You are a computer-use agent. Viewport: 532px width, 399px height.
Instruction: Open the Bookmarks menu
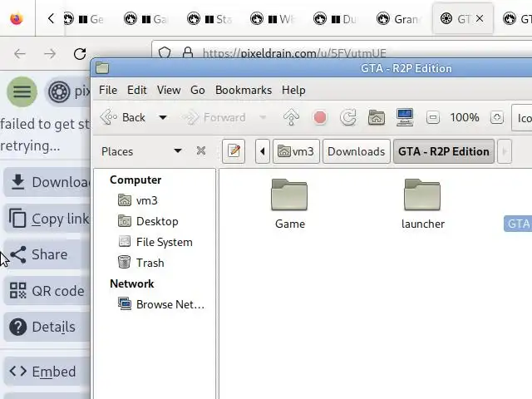coord(244,90)
